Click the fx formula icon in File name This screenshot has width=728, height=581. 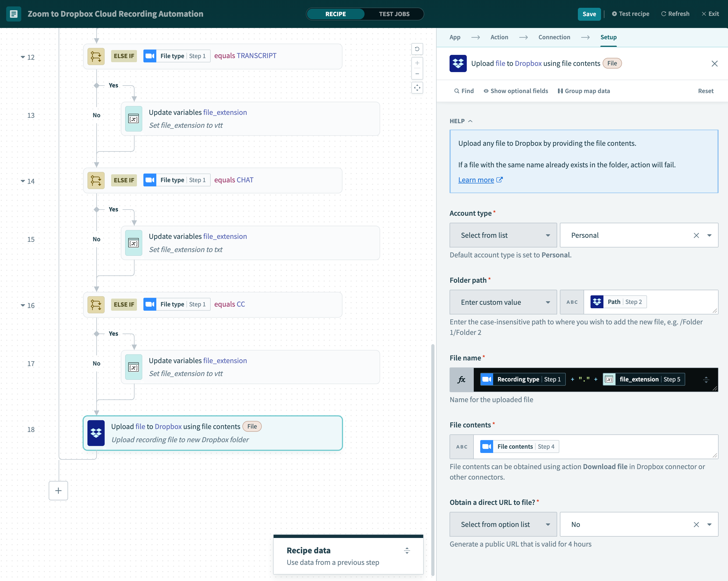click(x=461, y=380)
